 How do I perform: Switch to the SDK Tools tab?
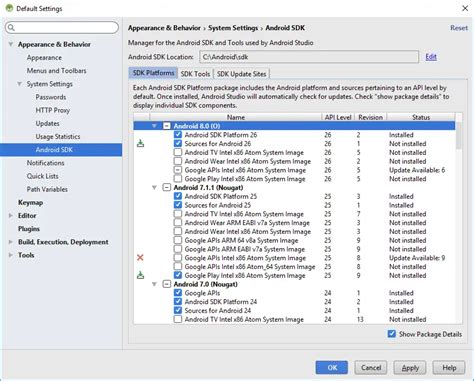195,74
